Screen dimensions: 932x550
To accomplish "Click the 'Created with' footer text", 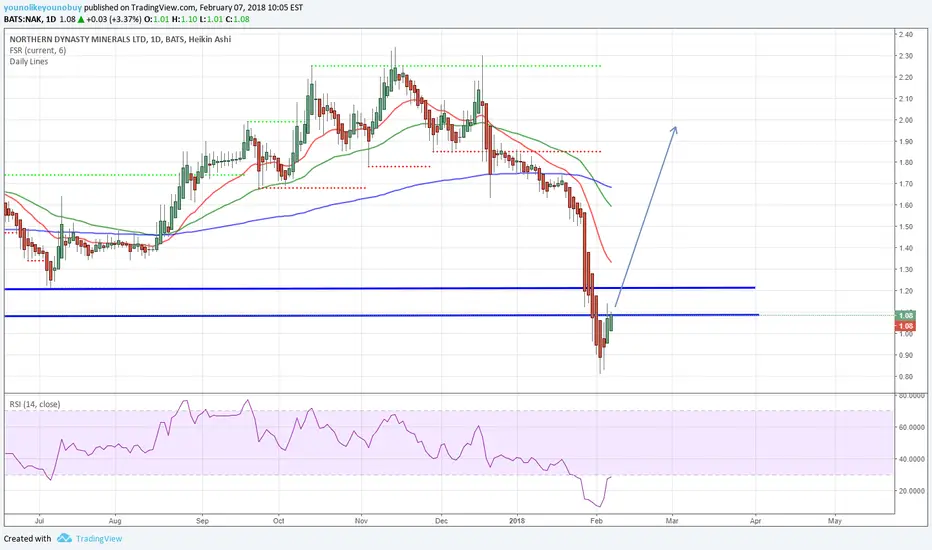I will 27,539.
